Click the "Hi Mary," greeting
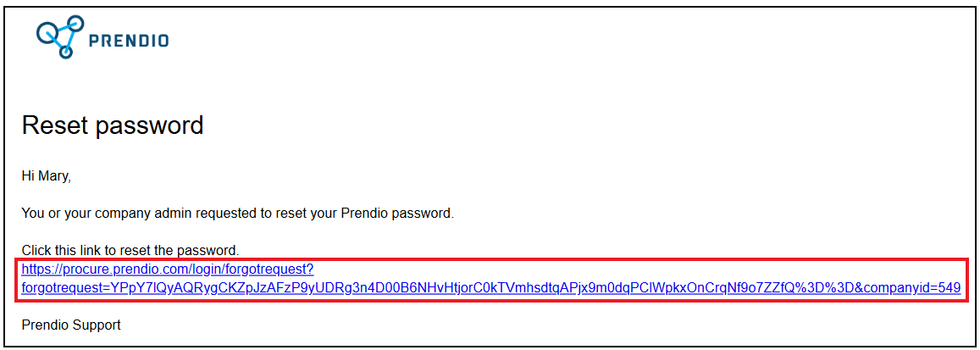Screen dimensions: 980x350 coord(47,176)
